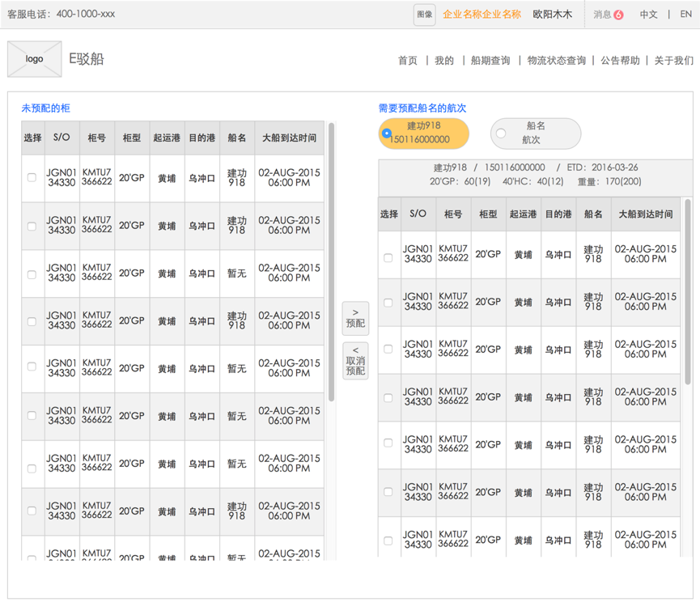The width and height of the screenshot is (700, 602).
Task: Click 柜号 header in 未预配的柜 table
Action: 97,138
